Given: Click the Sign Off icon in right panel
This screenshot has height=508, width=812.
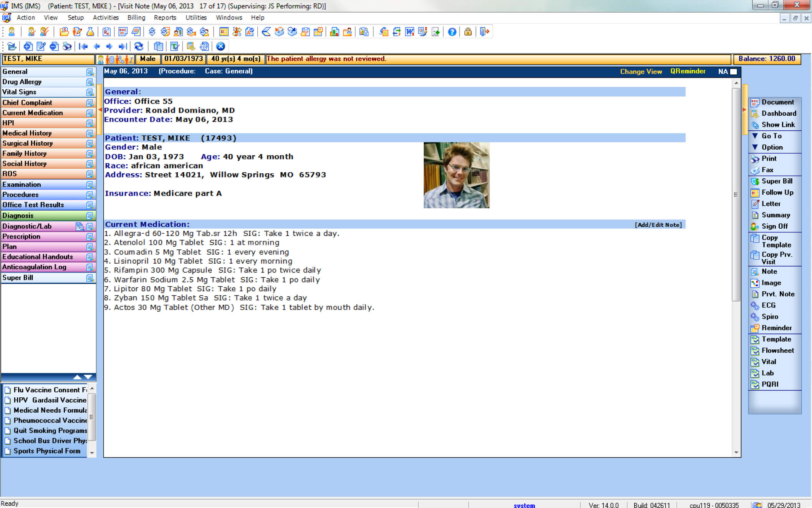Looking at the screenshot, I should [x=755, y=226].
